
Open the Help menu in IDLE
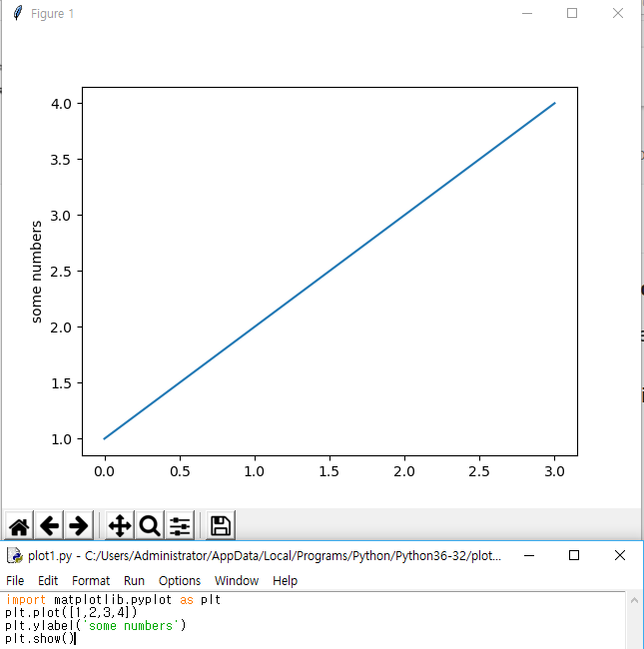pos(285,581)
